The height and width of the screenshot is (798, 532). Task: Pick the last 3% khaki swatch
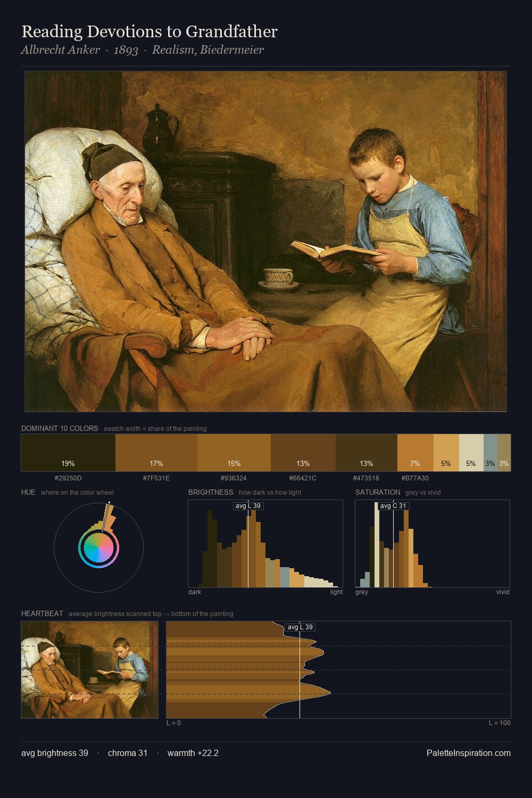(504, 453)
